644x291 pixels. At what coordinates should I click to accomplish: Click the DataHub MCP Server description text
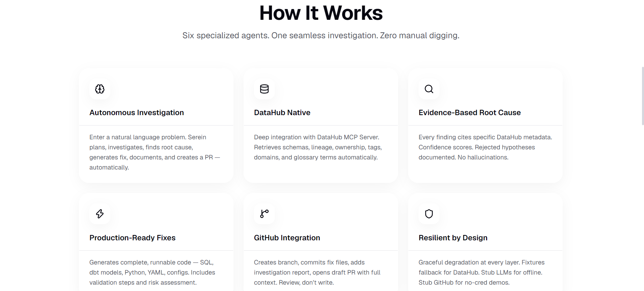(x=318, y=147)
